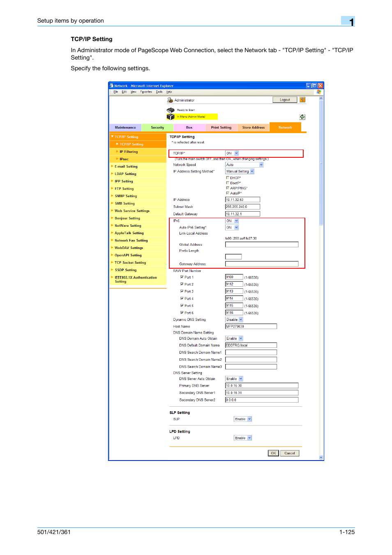392x555 pixels.
Task: Open the IP Address Setting Method dropdown
Action: coord(240,171)
